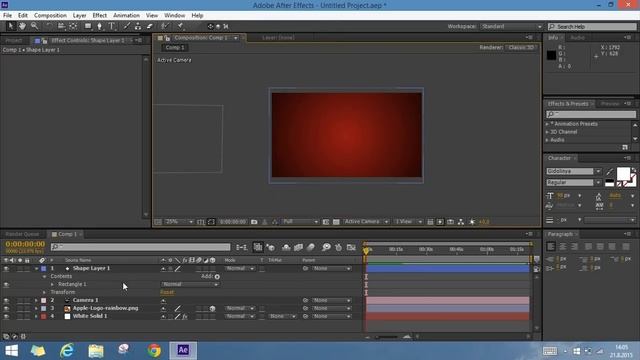Toggle transparency grid in composition viewer
This screenshot has height=360, width=640.
[x=336, y=222]
